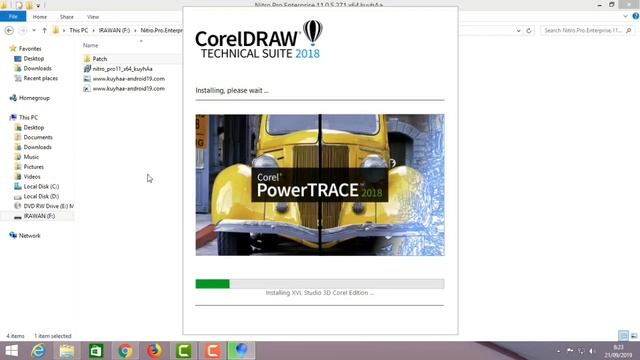Select Downloads under Favorites
The height and width of the screenshot is (360, 640).
pyautogui.click(x=38, y=69)
